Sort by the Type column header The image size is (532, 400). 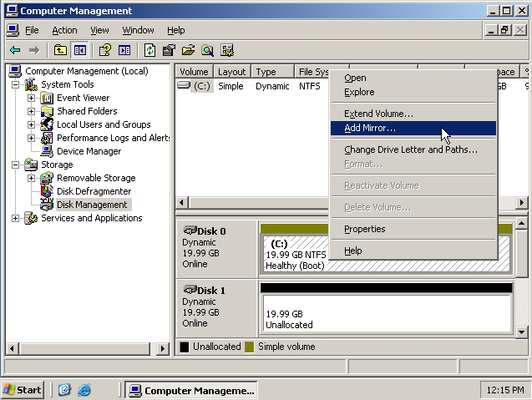(x=272, y=72)
